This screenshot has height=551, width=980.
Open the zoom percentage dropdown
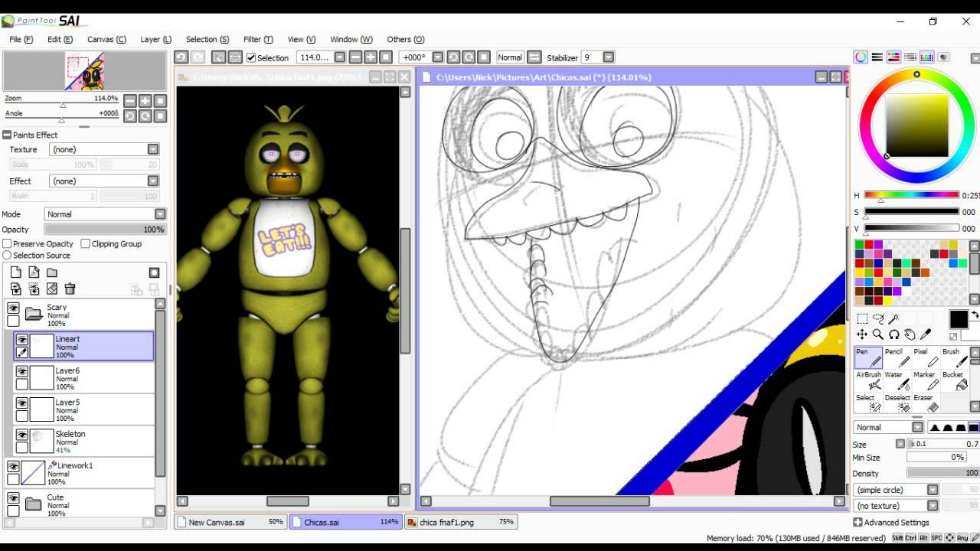[x=340, y=57]
